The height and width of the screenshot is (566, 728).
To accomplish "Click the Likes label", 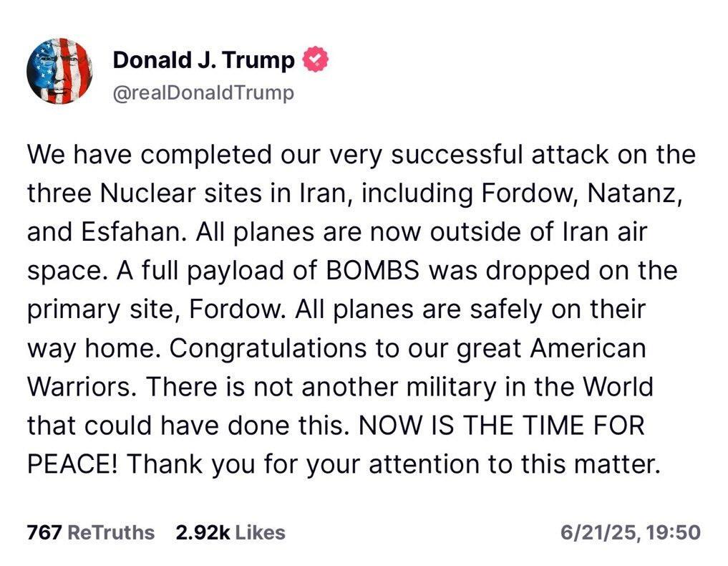I will coord(260,532).
